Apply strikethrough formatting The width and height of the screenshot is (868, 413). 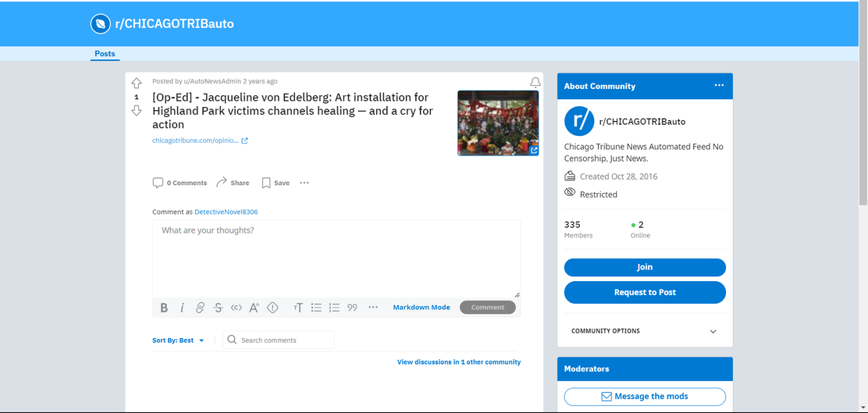point(218,308)
